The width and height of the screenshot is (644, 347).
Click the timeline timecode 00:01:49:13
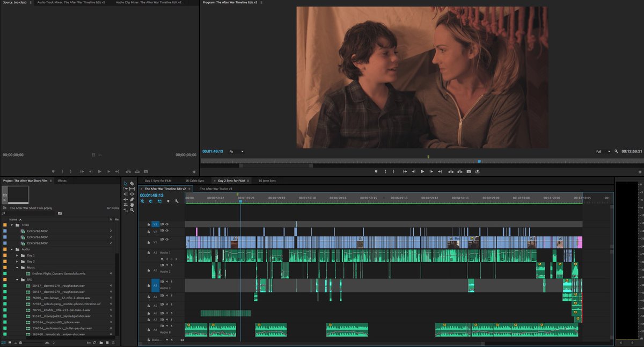coord(152,195)
